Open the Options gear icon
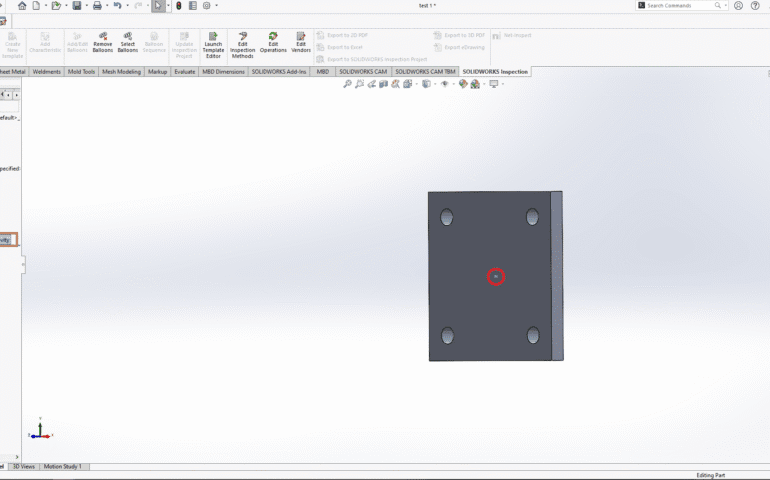 (x=207, y=5)
